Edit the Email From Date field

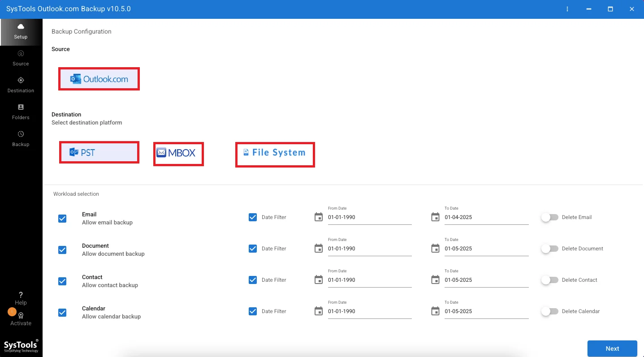pos(370,217)
